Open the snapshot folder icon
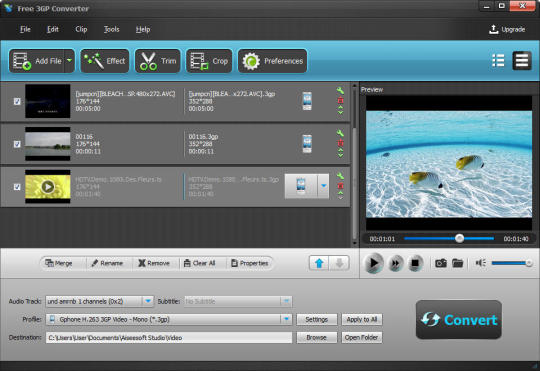 (457, 263)
